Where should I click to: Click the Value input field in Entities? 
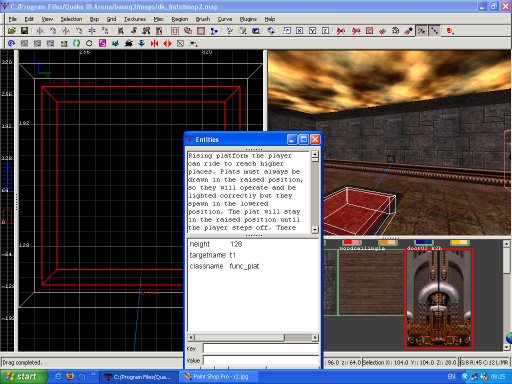pyautogui.click(x=261, y=360)
